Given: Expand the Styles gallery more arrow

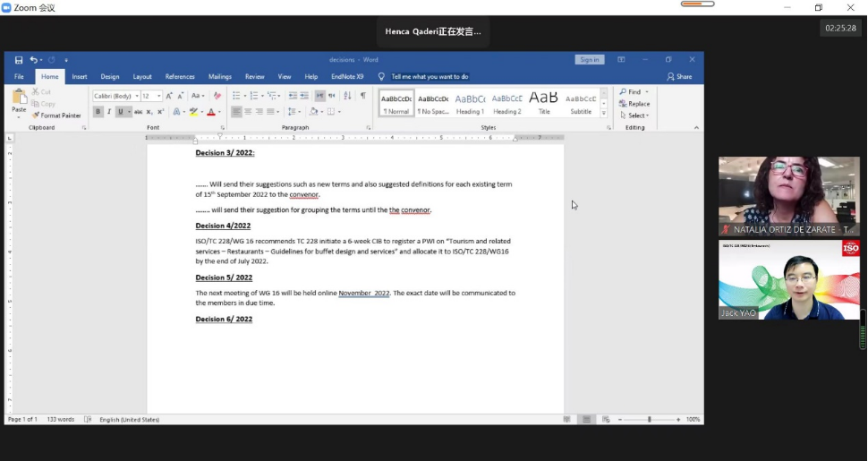Looking at the screenshot, I should 604,114.
